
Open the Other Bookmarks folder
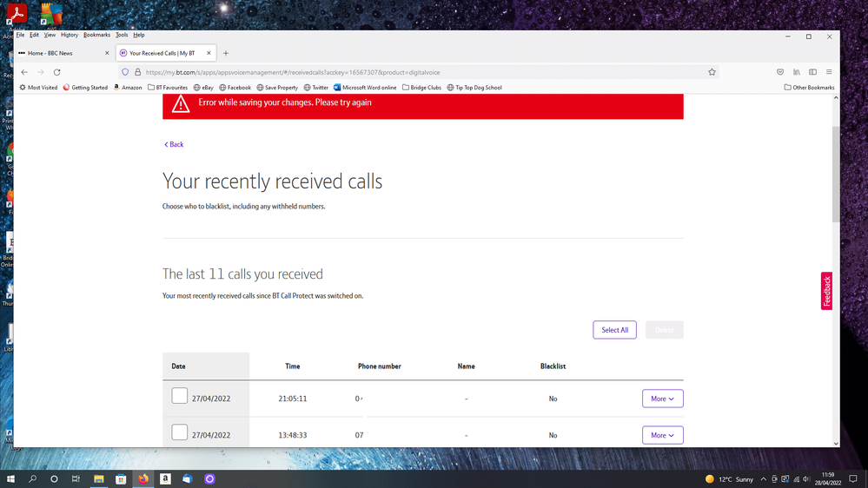[x=809, y=88]
